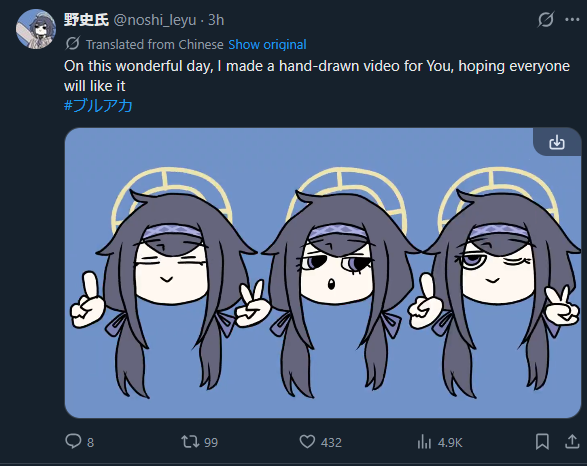This screenshot has height=466, width=587.
Task: Share the post via the upload arrow icon
Action: 572,441
